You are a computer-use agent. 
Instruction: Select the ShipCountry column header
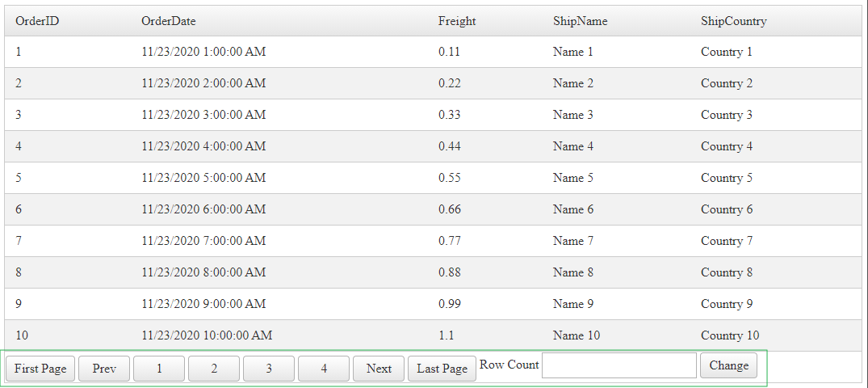[733, 21]
